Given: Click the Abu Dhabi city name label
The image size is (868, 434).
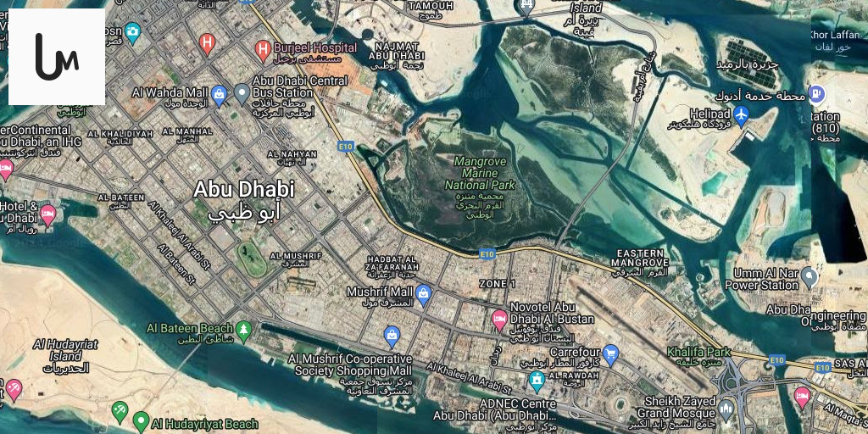Looking at the screenshot, I should (x=243, y=190).
